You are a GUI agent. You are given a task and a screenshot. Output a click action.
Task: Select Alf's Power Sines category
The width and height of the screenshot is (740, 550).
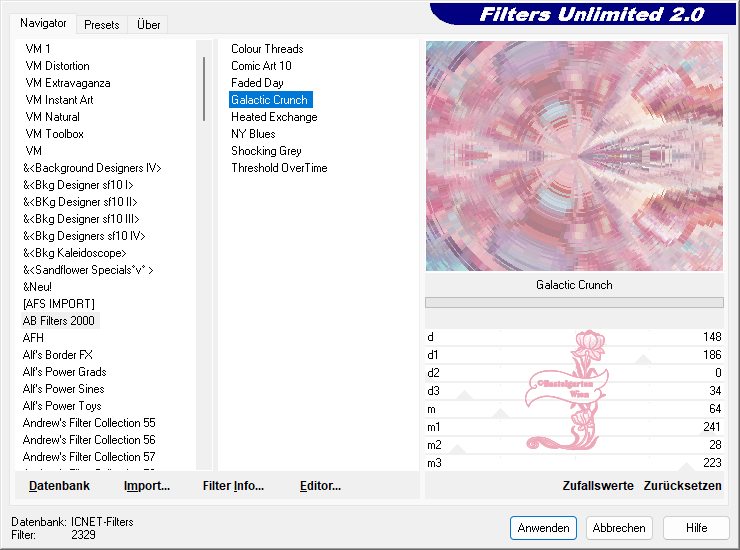pos(63,389)
